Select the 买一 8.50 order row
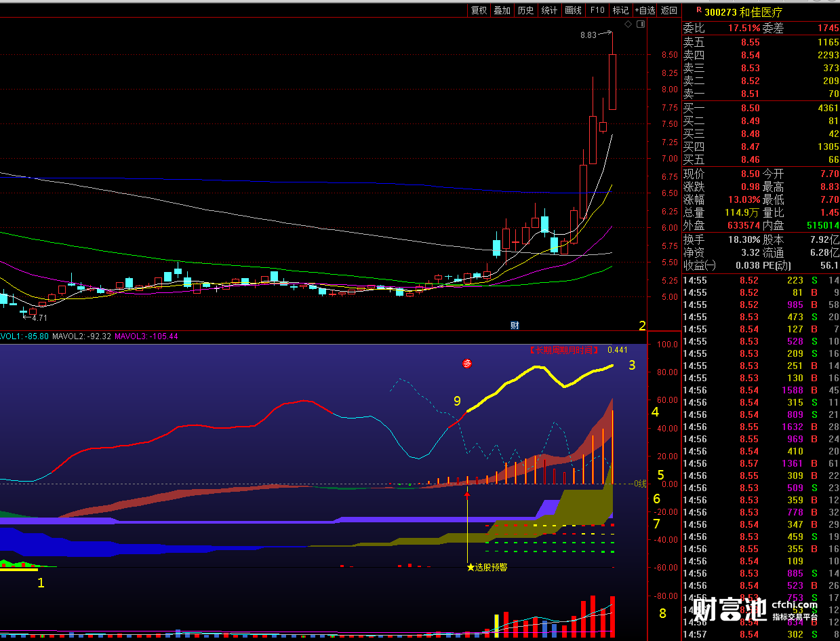840x641 pixels. click(x=761, y=108)
